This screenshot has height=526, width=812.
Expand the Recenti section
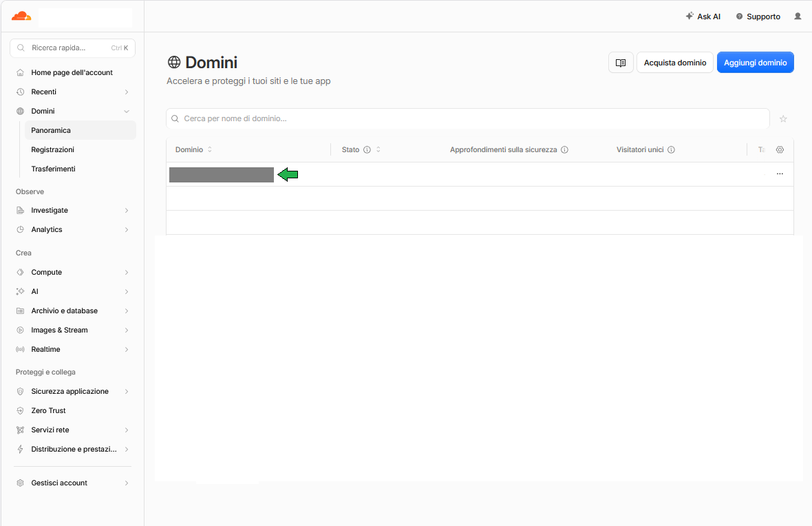point(127,92)
